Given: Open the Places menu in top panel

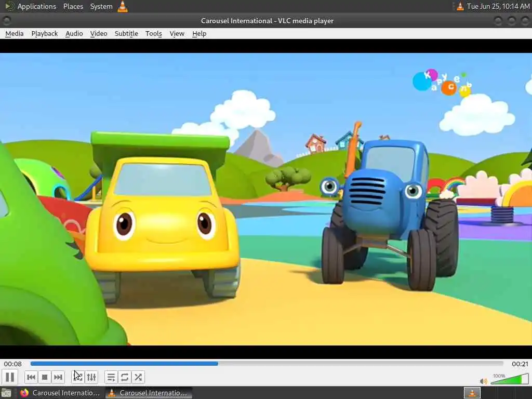Looking at the screenshot, I should (x=73, y=6).
